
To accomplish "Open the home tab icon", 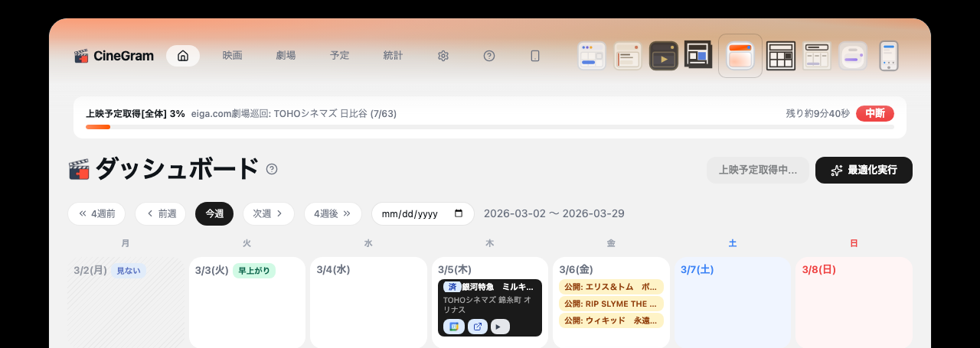I will (x=183, y=56).
